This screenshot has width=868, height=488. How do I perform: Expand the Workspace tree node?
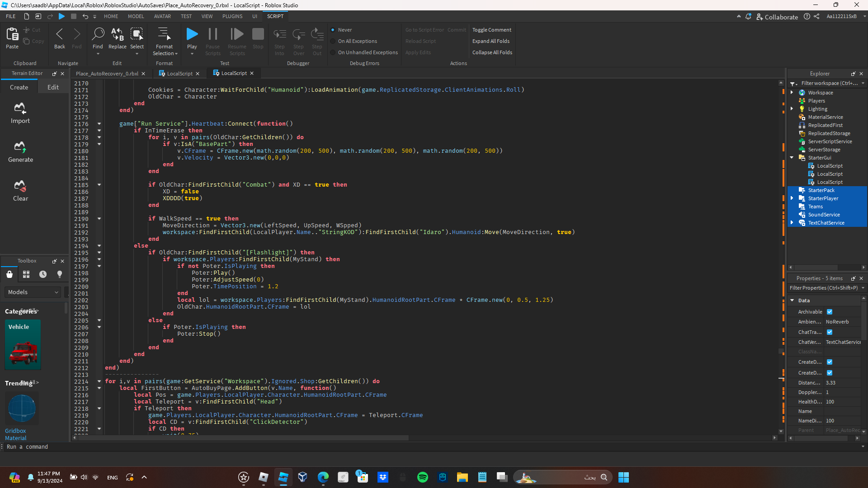pyautogui.click(x=792, y=93)
